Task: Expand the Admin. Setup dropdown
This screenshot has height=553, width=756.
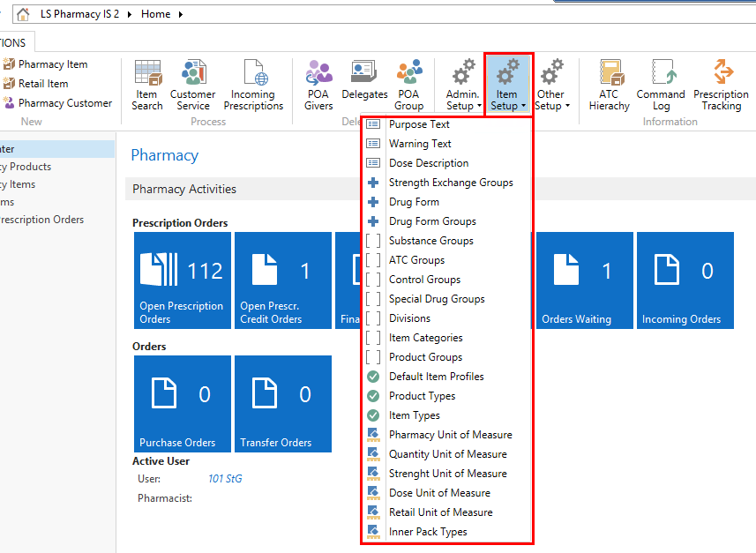Action: [462, 86]
